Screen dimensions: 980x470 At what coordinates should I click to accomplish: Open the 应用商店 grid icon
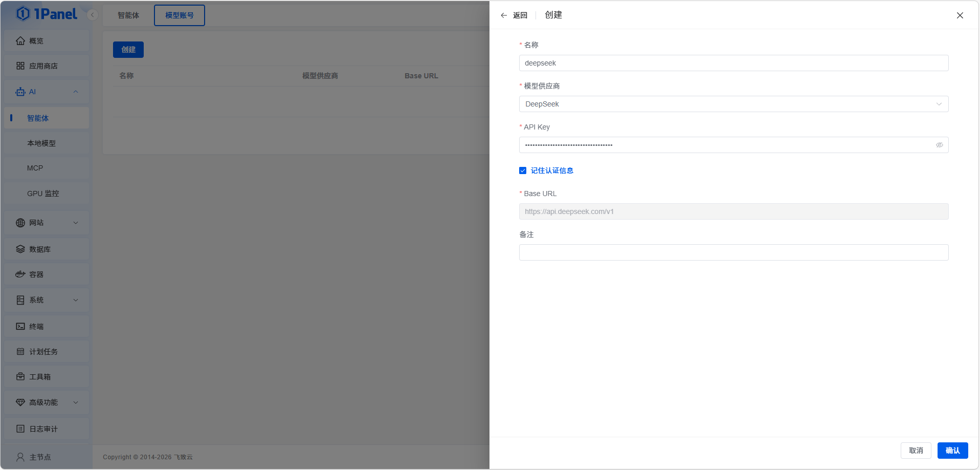click(x=20, y=66)
